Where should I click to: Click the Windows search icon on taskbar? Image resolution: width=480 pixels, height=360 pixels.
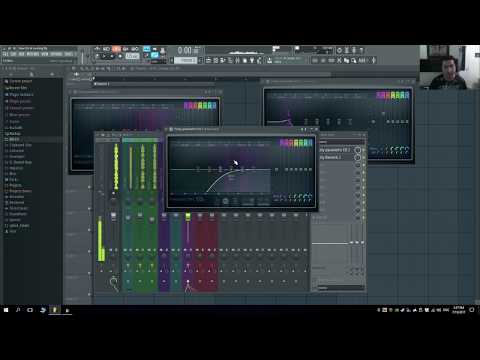[x=18, y=310]
